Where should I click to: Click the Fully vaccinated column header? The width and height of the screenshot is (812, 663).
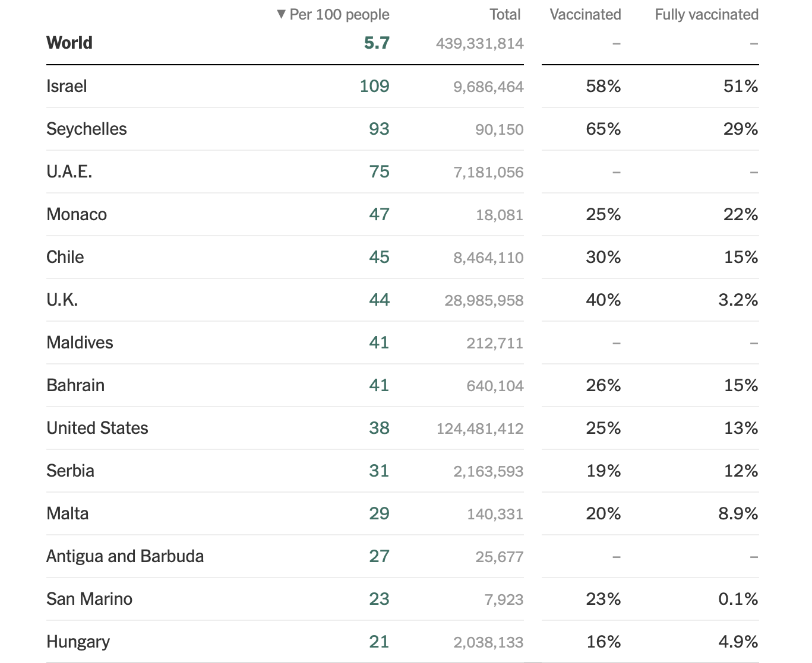tap(706, 15)
